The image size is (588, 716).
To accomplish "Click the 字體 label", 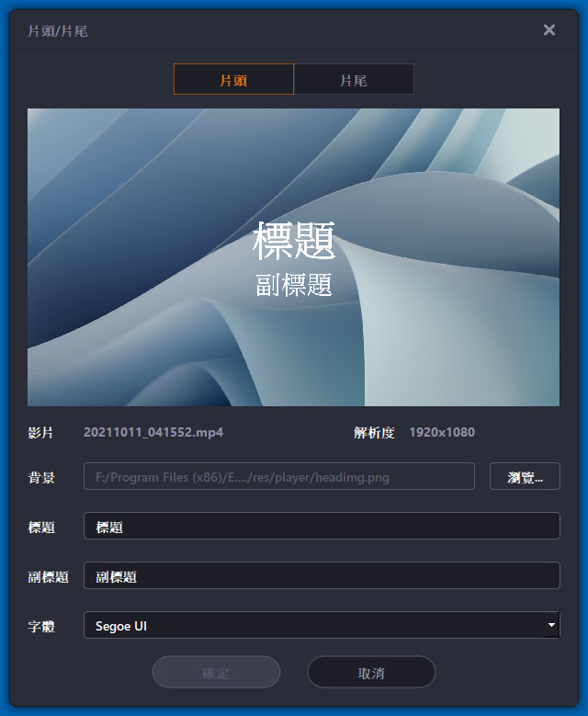I will [x=41, y=626].
